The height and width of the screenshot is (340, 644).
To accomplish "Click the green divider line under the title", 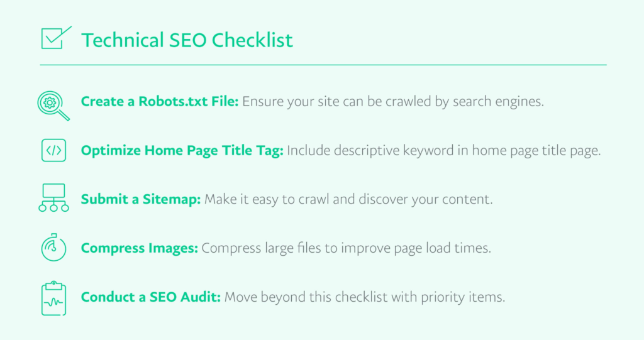I will pos(323,65).
